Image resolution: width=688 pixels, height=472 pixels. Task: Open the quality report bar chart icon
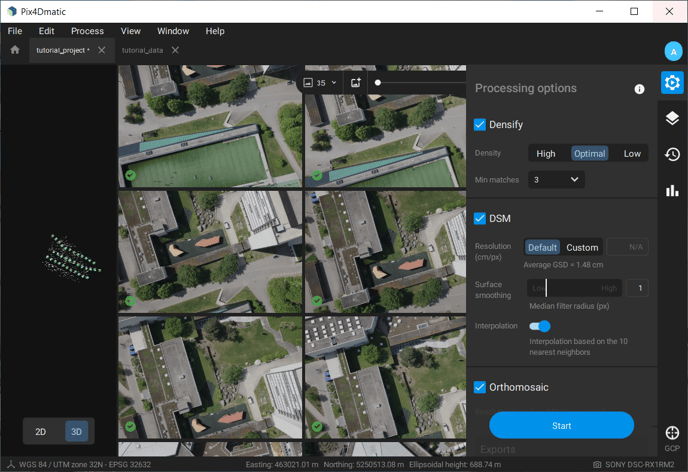672,190
